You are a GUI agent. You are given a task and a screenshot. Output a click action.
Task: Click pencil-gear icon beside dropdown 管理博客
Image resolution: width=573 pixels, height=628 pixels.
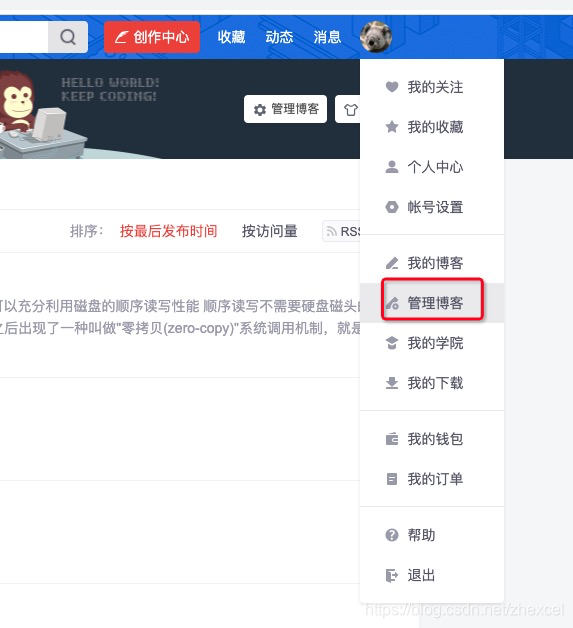[392, 303]
